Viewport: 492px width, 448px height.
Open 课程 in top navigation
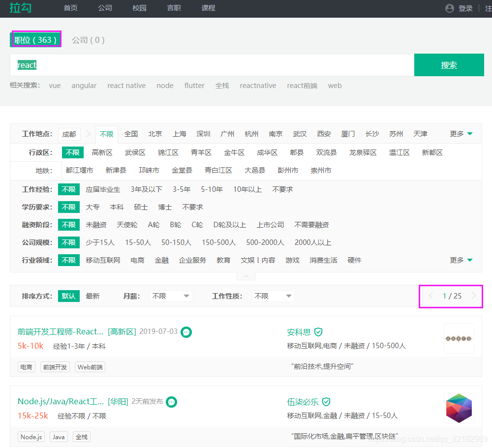(x=208, y=8)
